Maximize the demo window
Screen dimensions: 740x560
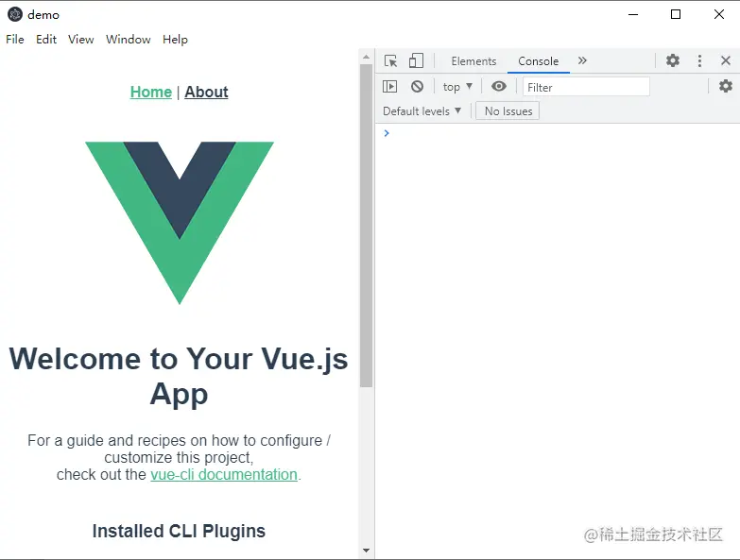(676, 14)
